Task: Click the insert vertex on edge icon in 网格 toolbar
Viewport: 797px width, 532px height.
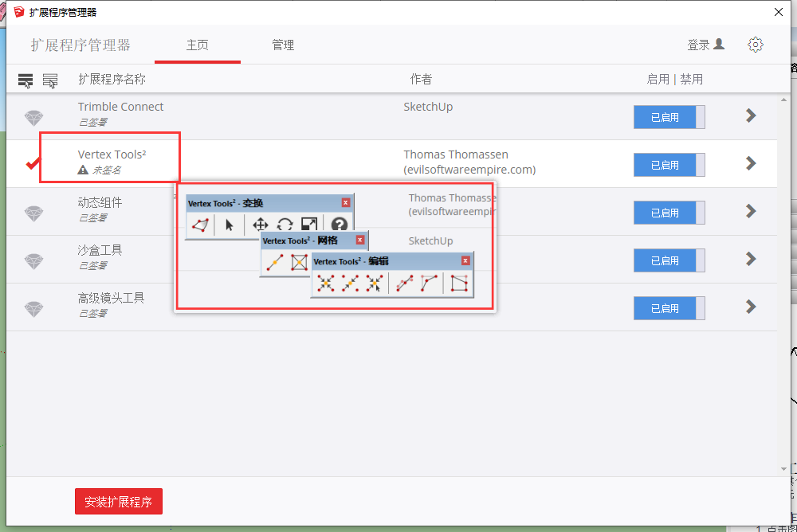Action: (274, 262)
